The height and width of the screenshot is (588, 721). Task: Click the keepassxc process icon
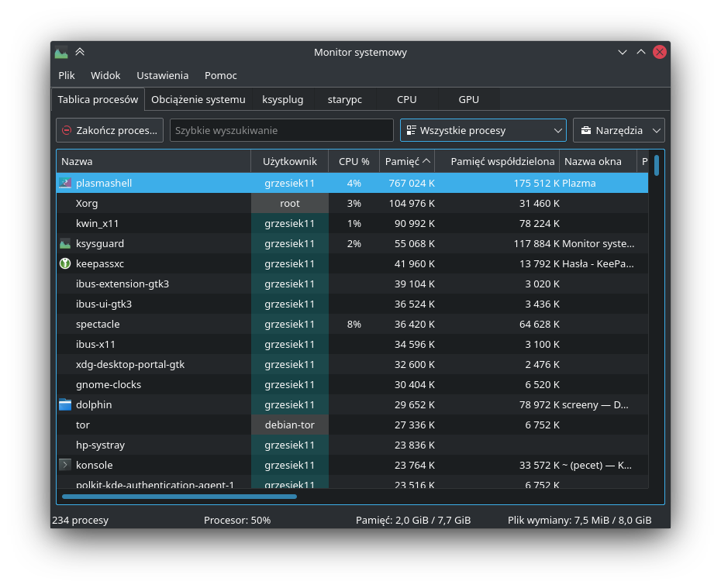[64, 264]
